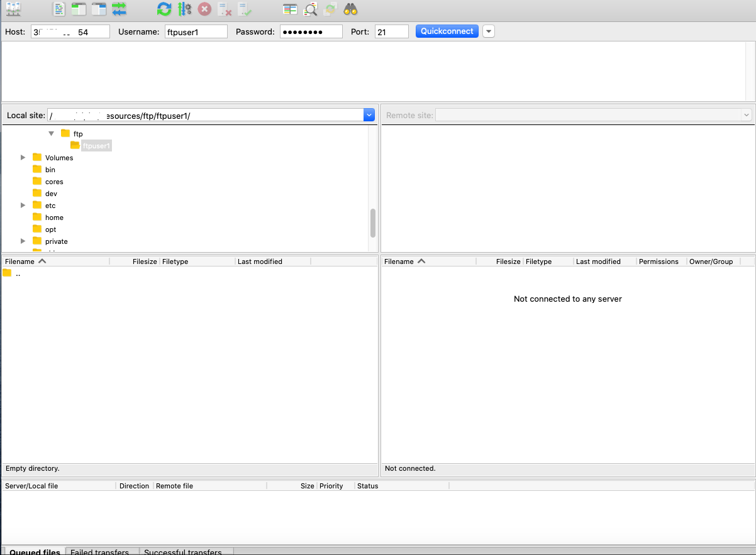Toggle synchronized browsing icon

pyautogui.click(x=330, y=9)
